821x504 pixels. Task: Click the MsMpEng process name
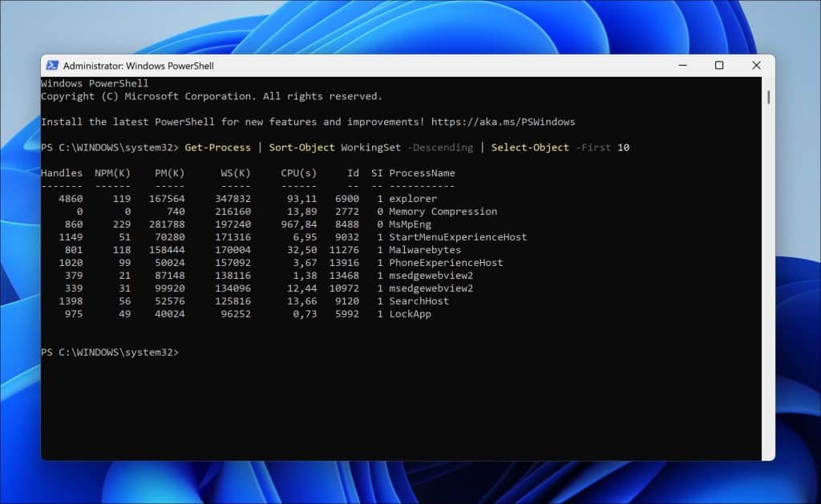[410, 224]
